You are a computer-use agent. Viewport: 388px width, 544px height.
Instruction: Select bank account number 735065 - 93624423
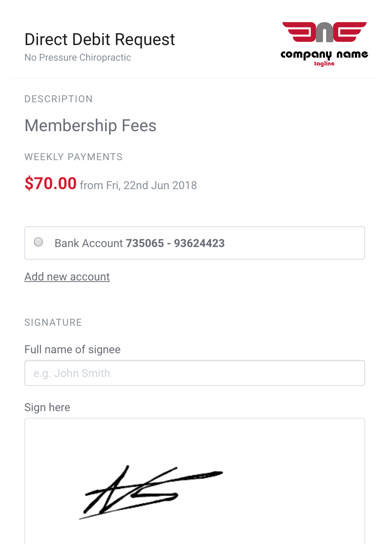[175, 243]
